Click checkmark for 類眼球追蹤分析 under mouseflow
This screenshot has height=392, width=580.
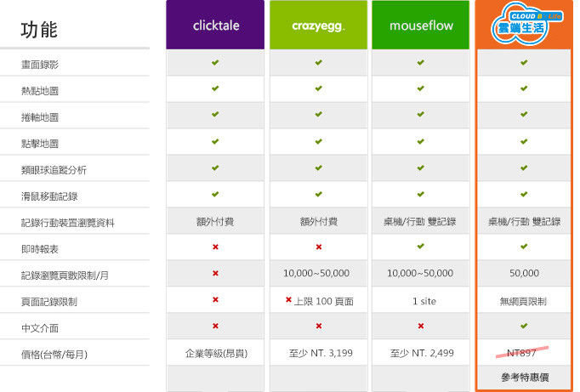[421, 168]
